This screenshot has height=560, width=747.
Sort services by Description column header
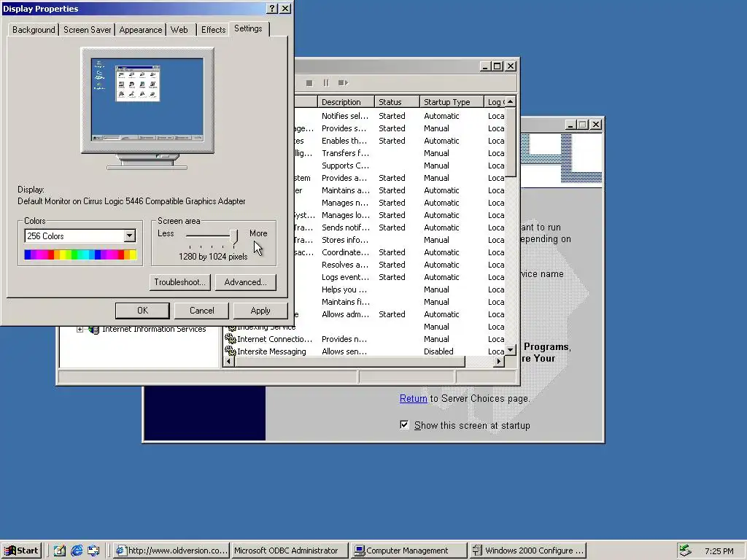(x=345, y=102)
